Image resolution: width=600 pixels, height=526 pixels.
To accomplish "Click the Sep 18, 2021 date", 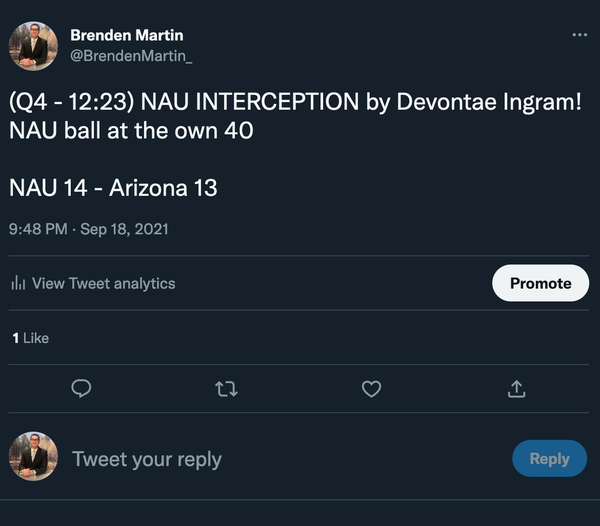I will 126,229.
